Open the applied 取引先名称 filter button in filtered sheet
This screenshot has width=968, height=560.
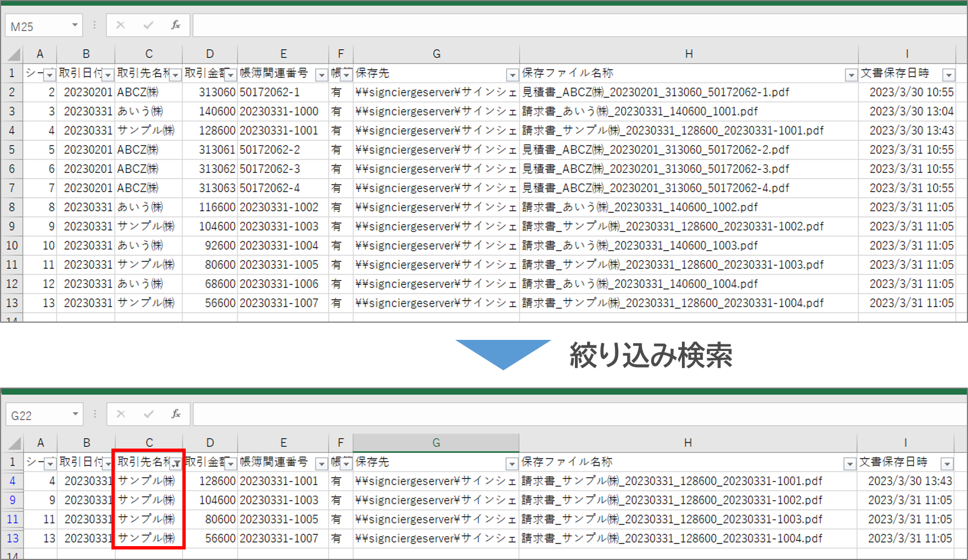click(x=176, y=464)
